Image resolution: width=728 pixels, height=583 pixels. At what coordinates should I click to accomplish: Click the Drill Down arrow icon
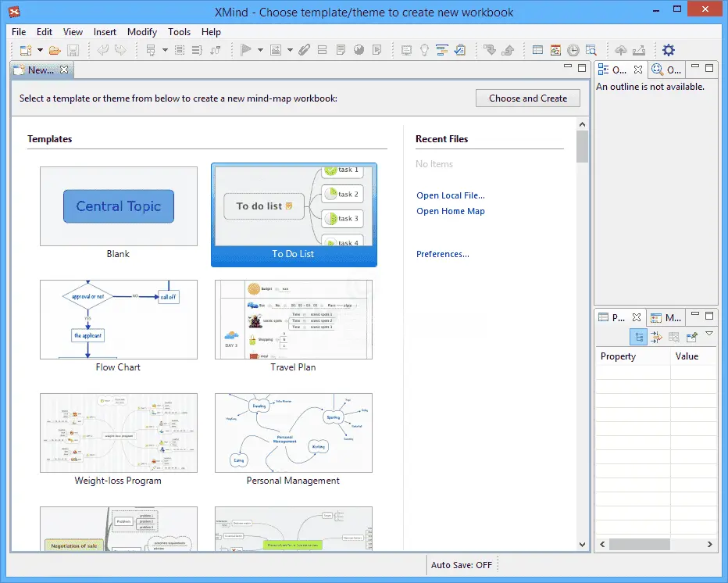[489, 50]
